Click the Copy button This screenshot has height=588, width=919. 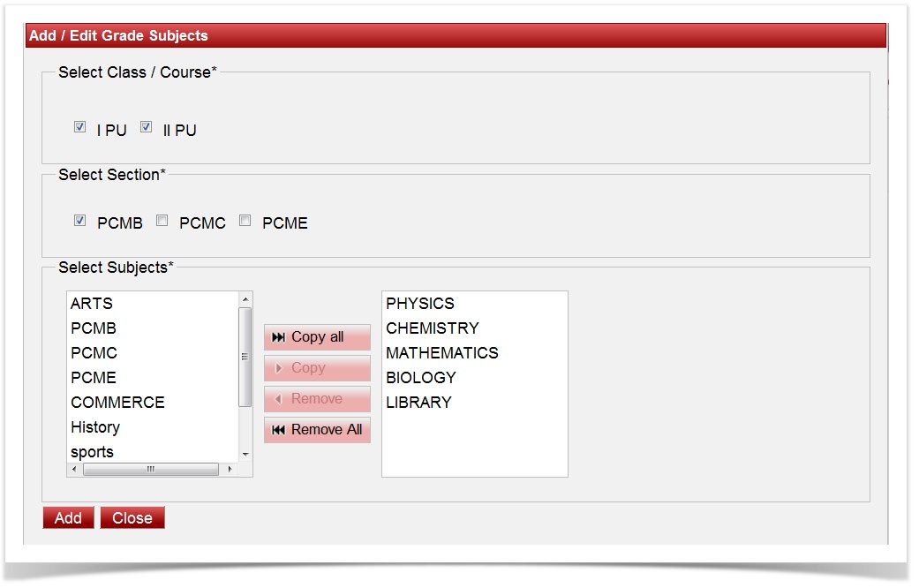tap(317, 368)
